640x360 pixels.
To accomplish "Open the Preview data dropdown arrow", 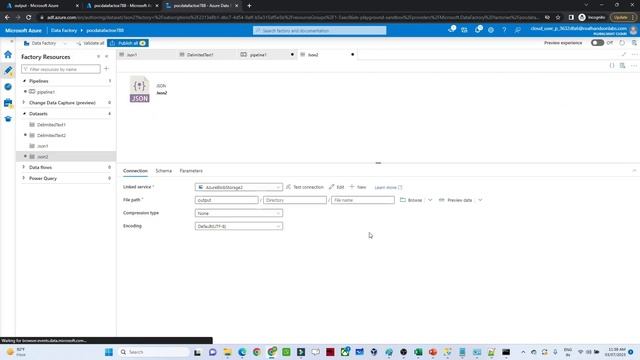I will pos(480,200).
